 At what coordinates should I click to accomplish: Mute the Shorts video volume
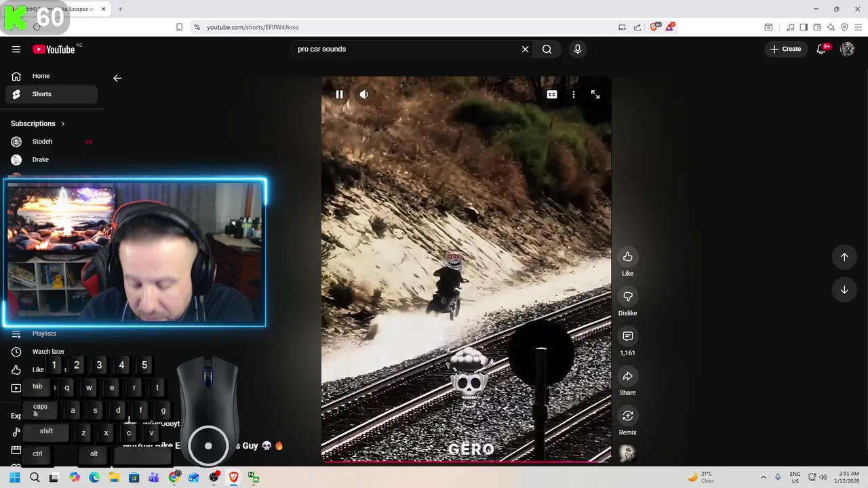click(x=364, y=95)
